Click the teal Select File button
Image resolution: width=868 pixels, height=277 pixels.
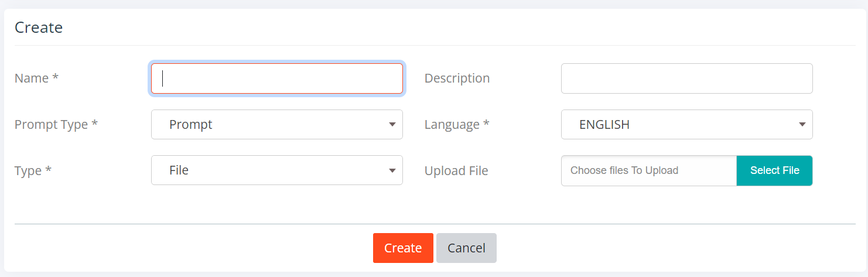(774, 170)
